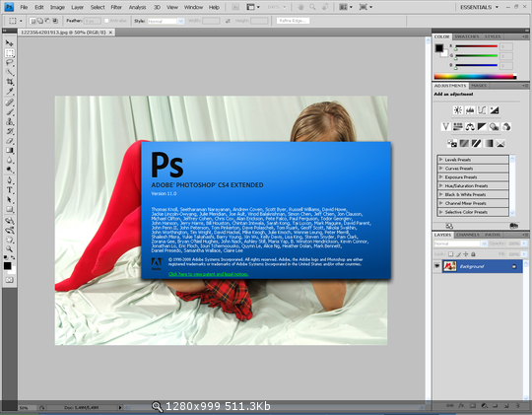Screen dimensions: 532x415
Task: Select the Move tool
Action: [10, 43]
